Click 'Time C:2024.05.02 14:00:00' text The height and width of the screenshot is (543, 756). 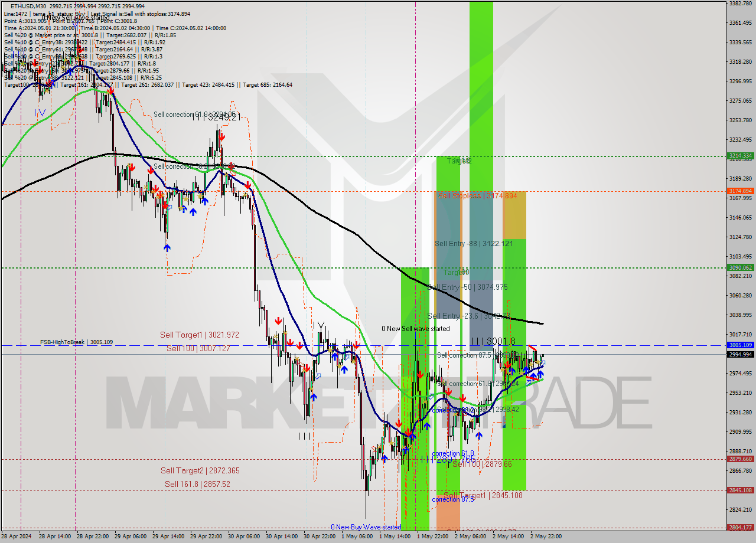pos(191,28)
